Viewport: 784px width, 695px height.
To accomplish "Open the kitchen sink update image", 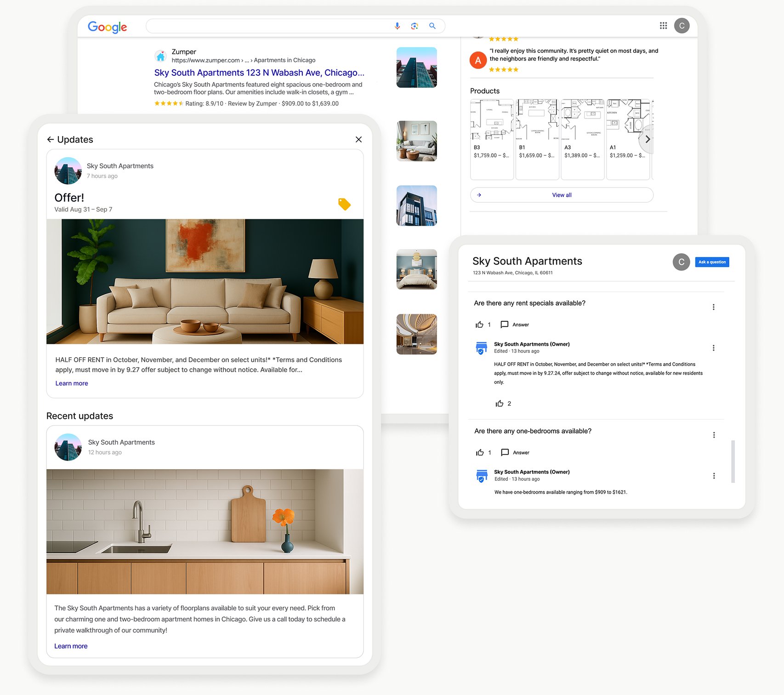I will coord(205,531).
